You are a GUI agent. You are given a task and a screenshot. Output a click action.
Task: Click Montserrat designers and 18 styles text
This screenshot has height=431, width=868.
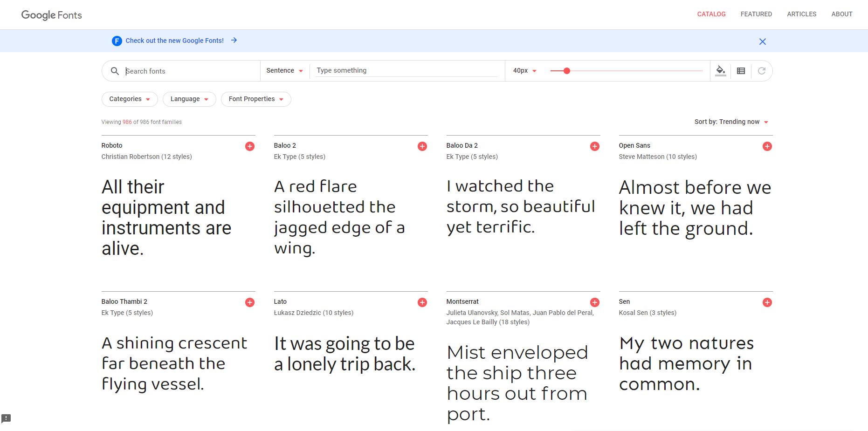(x=520, y=317)
